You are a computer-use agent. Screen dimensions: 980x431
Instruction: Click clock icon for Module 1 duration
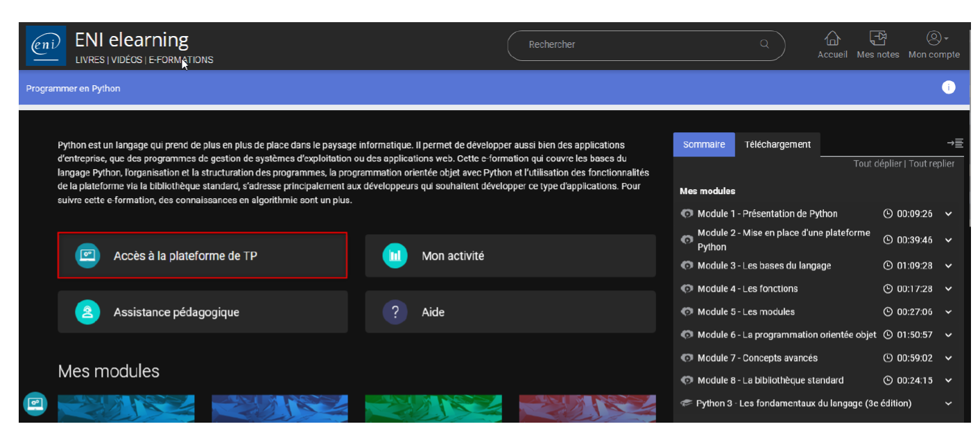click(x=888, y=213)
